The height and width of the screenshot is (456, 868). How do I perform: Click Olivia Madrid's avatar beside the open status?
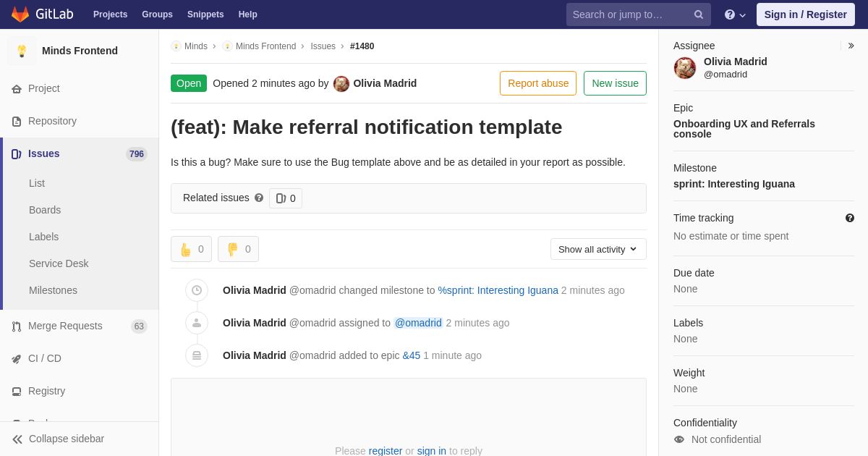(341, 83)
